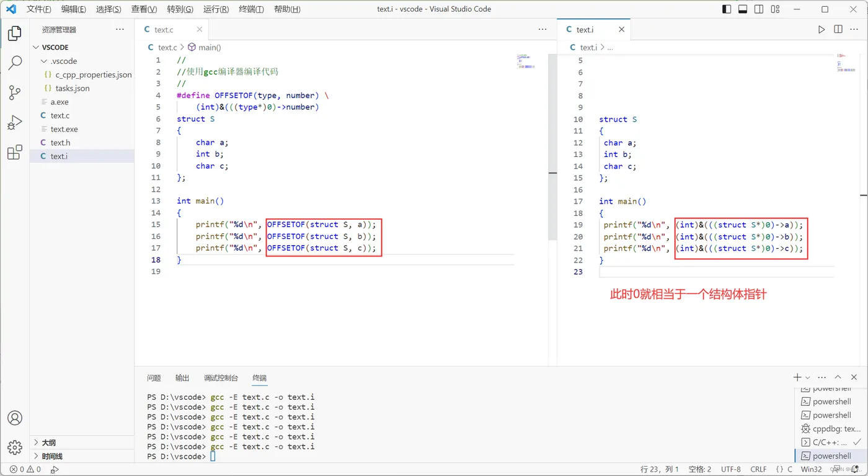Switch to the 输出 output tab
Viewport: 868px width, 476px height.
(182, 377)
